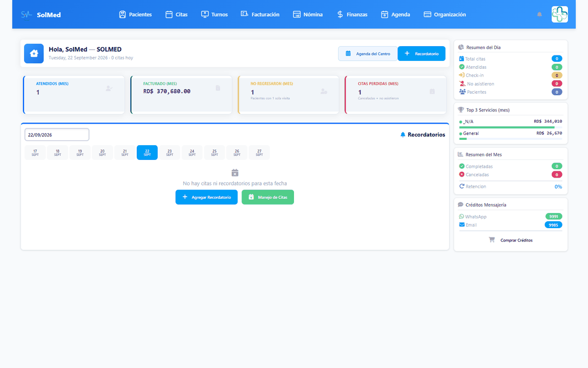
Task: Click the Email envelope icon
Action: click(x=462, y=225)
